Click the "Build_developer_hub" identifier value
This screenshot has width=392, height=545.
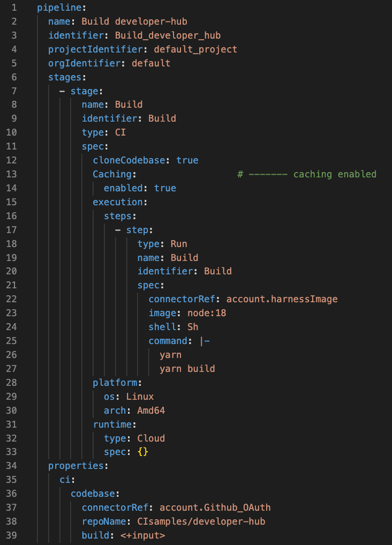(168, 35)
